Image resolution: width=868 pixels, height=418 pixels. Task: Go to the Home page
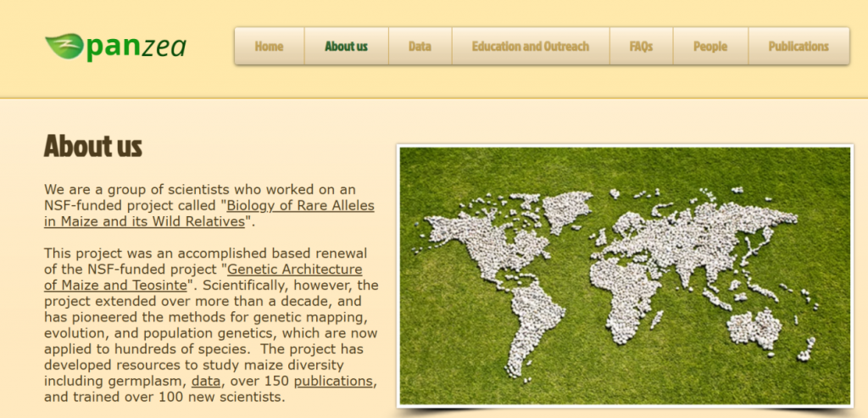(x=269, y=47)
